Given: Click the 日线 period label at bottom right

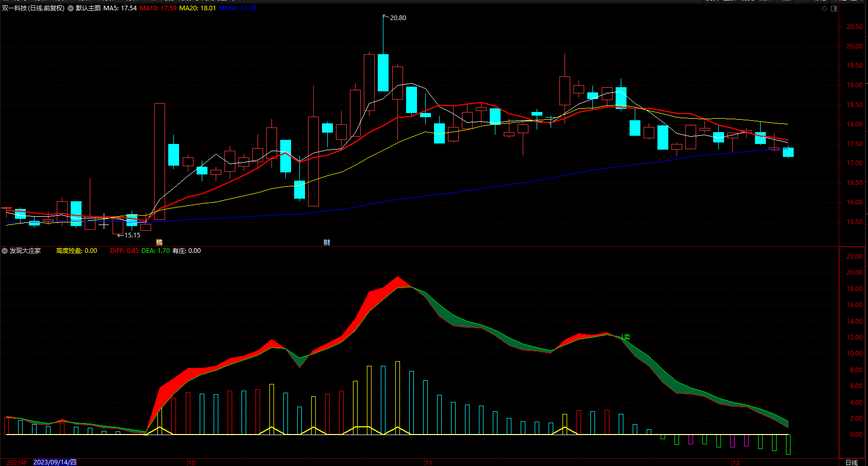Looking at the screenshot, I should coord(851,462).
